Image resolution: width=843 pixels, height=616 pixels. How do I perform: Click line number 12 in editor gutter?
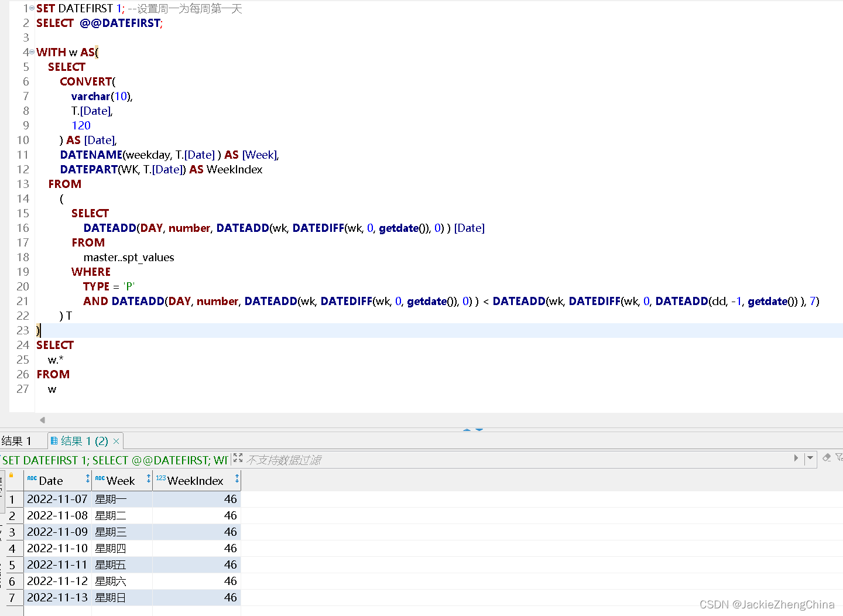click(23, 169)
